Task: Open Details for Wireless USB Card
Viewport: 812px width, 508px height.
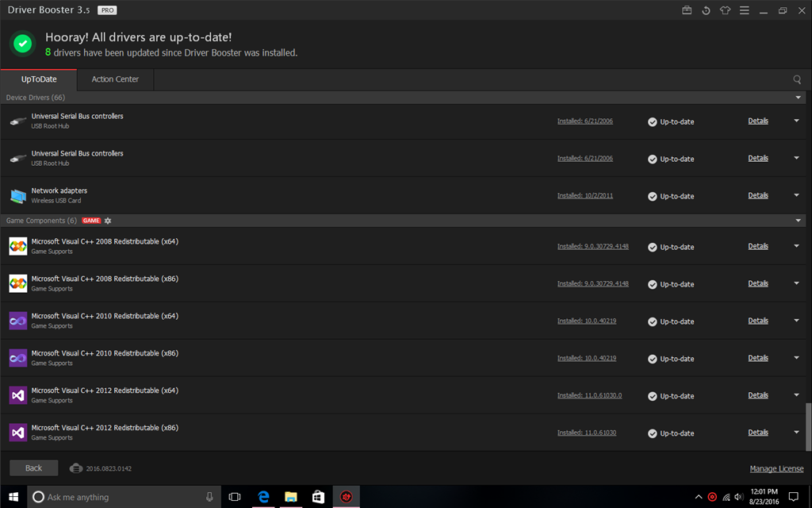Action: pyautogui.click(x=757, y=195)
